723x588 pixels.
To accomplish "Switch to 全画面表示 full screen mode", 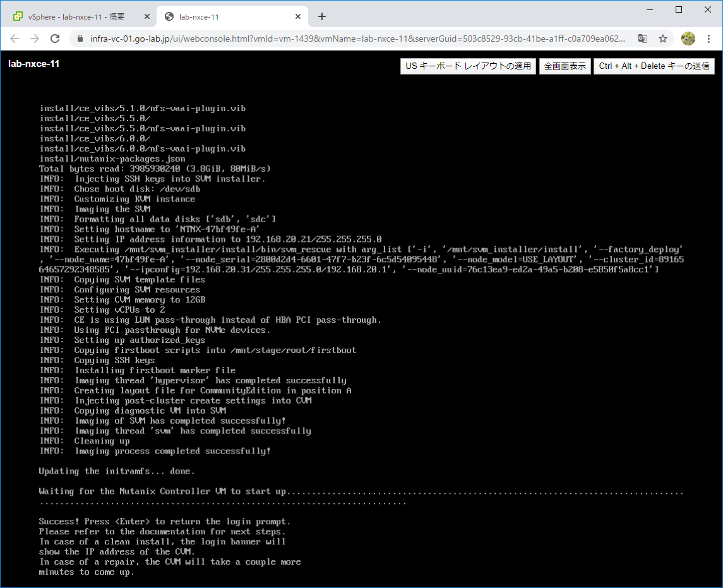I will pyautogui.click(x=565, y=66).
